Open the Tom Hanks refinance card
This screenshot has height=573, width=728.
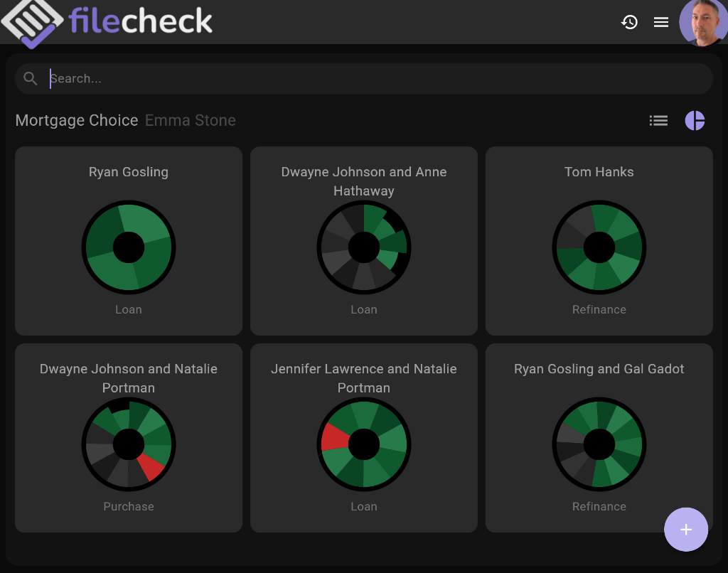coord(599,241)
